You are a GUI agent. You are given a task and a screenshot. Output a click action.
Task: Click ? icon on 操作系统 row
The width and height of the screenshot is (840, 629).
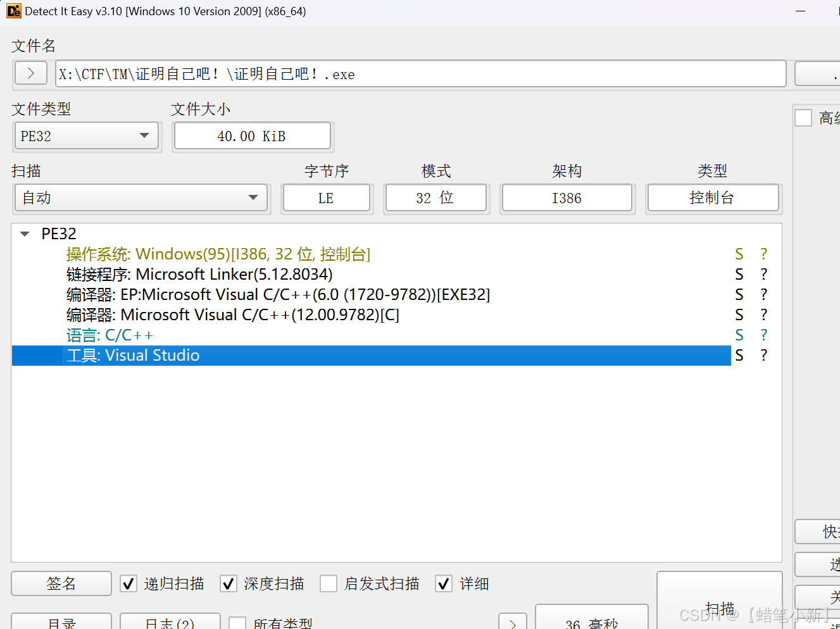pyautogui.click(x=763, y=254)
